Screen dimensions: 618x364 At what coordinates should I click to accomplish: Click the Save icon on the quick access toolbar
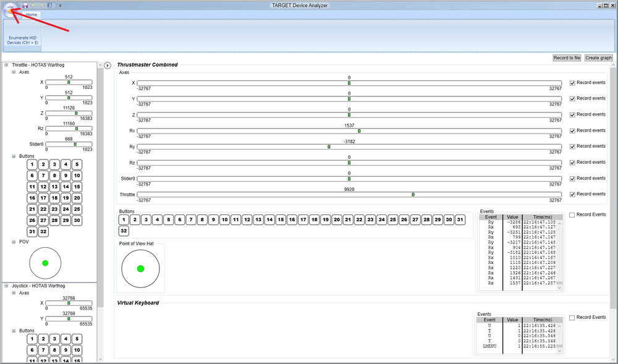coord(25,5)
